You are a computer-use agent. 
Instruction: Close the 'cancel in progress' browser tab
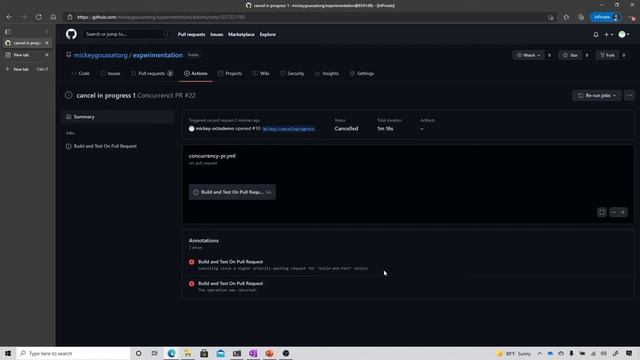(47, 43)
